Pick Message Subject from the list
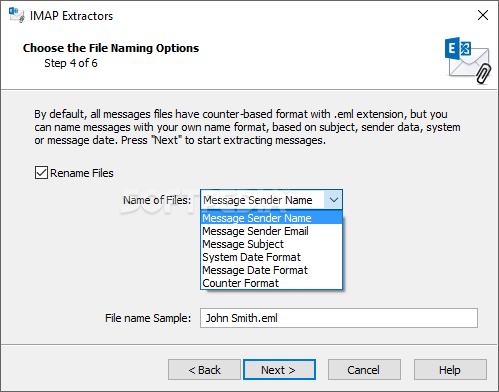 271,244
